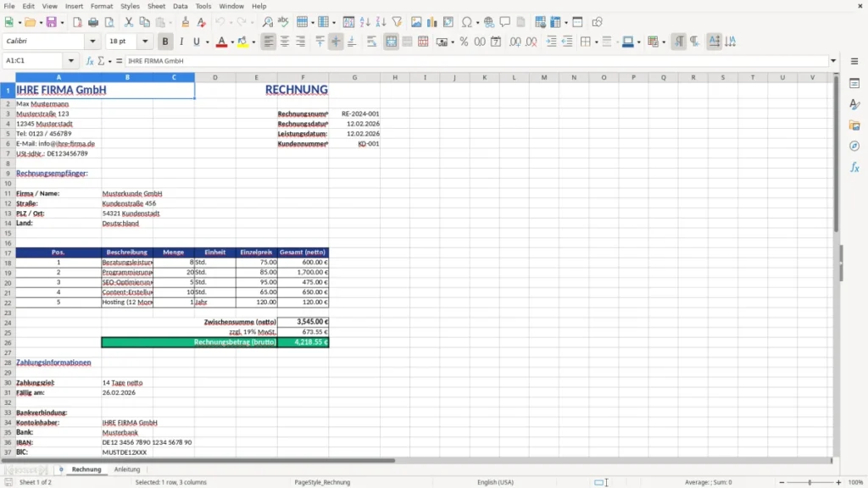
Task: Click the formula input line
Action: pyautogui.click(x=476, y=61)
